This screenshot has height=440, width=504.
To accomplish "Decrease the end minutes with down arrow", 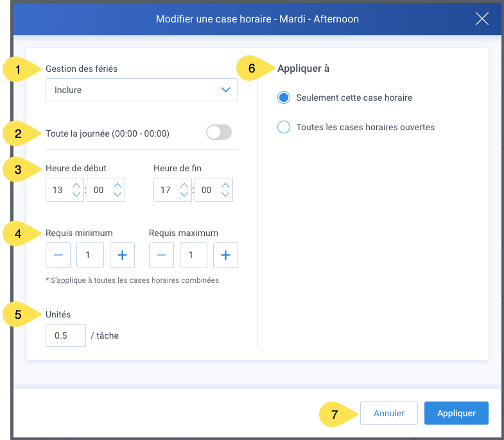I will point(225,194).
